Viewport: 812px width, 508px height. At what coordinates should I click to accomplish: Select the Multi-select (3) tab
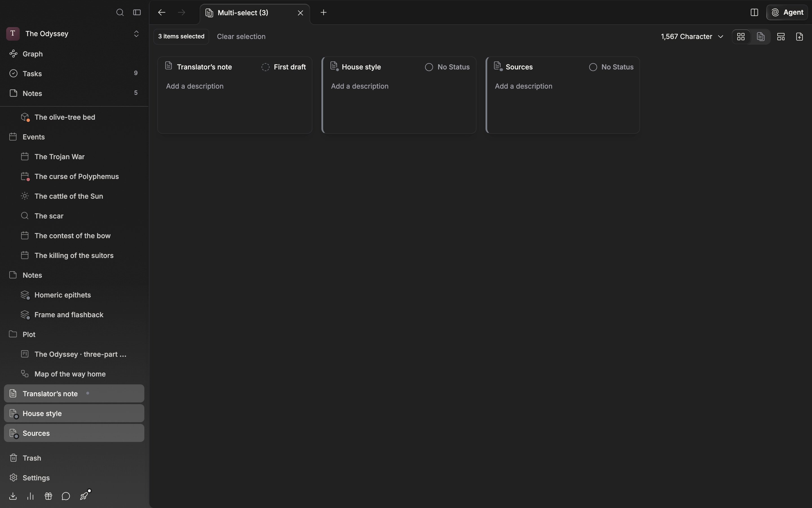pyautogui.click(x=255, y=13)
